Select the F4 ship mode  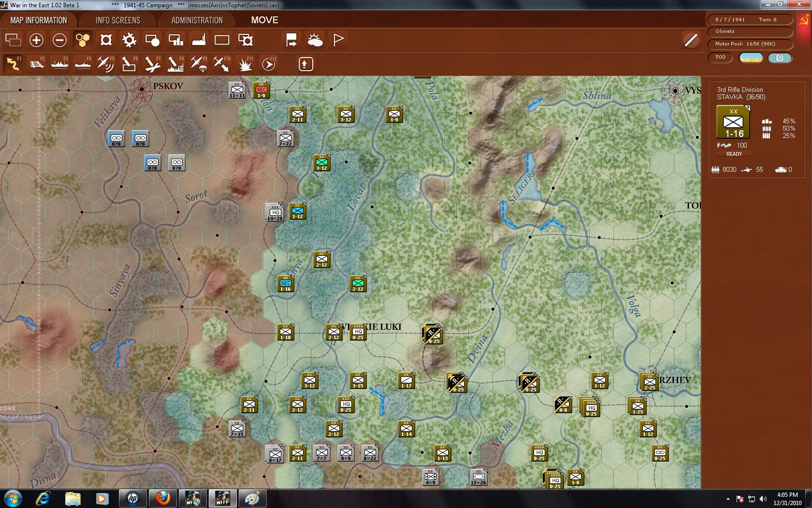click(83, 63)
